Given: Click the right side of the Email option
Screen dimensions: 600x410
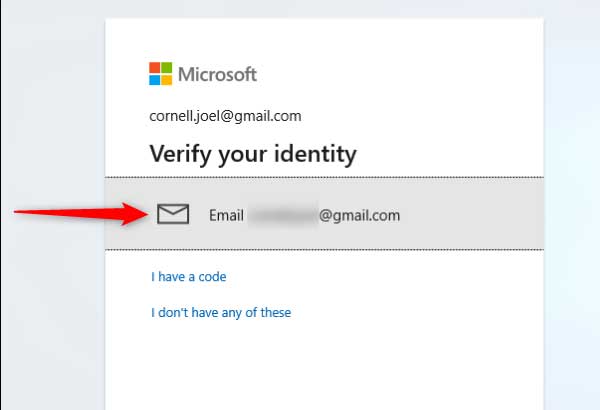Looking at the screenshot, I should 472,214.
